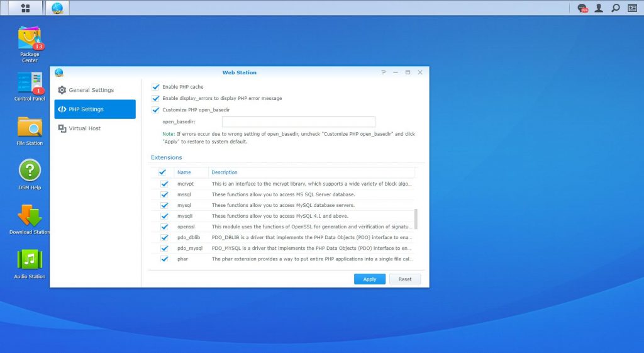Click the pdo_mysql name cell
The height and width of the screenshot is (353, 644).
pyautogui.click(x=190, y=248)
